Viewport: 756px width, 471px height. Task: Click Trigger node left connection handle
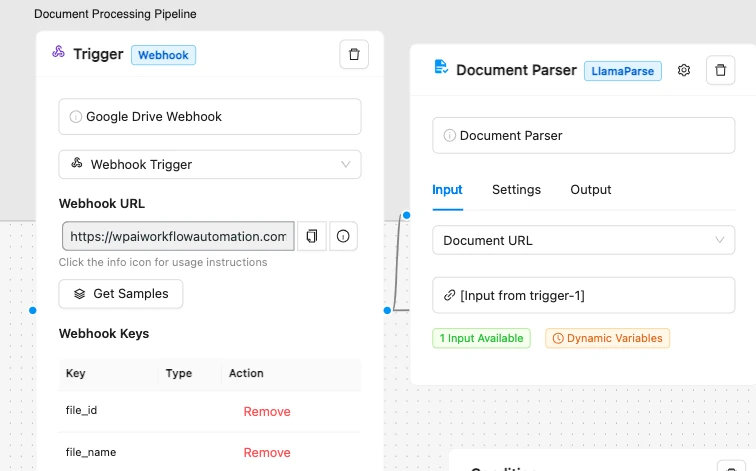(32, 310)
